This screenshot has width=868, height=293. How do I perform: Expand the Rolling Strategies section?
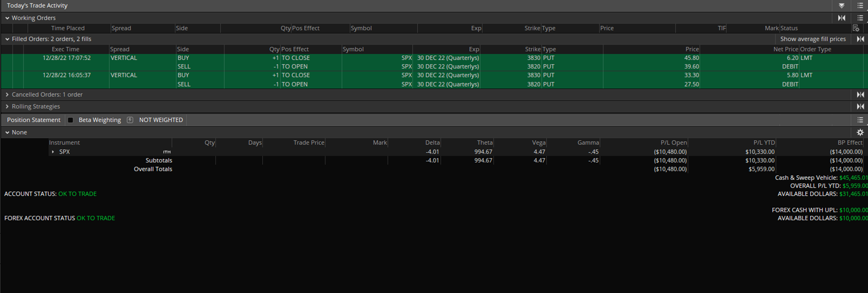tap(7, 106)
